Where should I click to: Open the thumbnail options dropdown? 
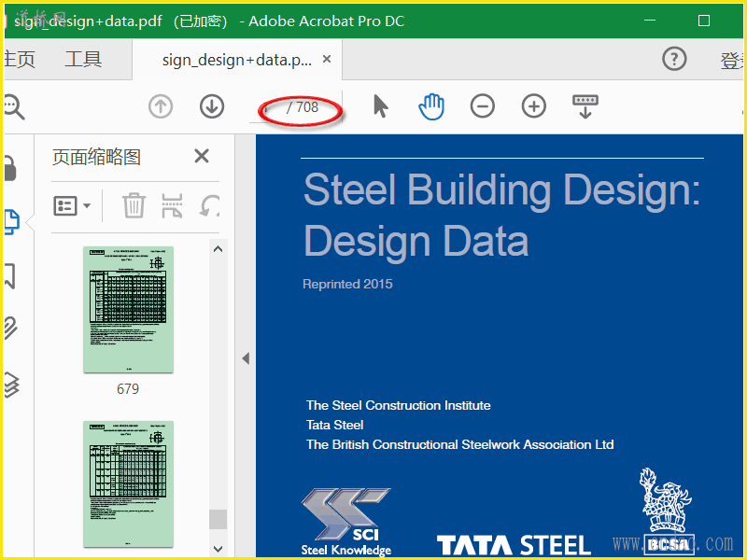coord(72,205)
